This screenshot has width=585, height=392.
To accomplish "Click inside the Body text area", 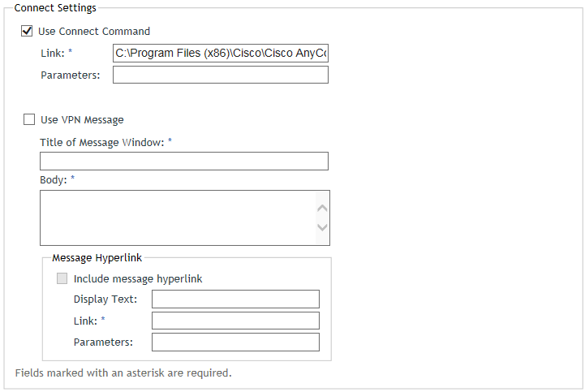I will pos(178,218).
